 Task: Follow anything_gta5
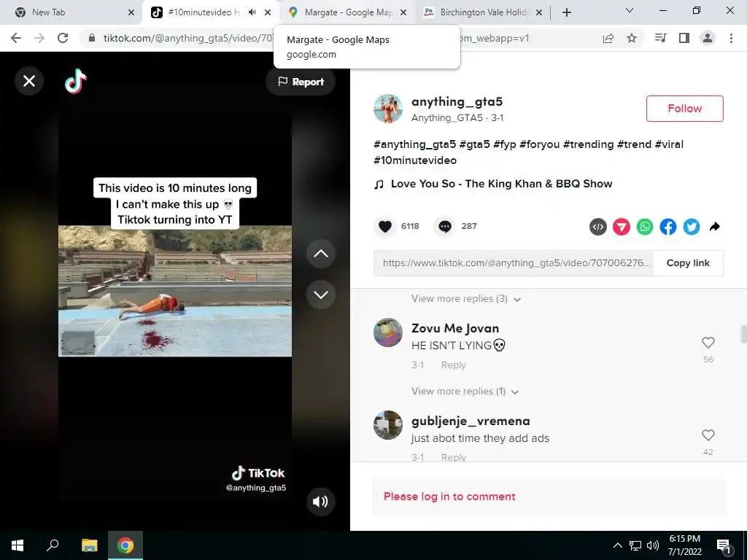pyautogui.click(x=684, y=109)
